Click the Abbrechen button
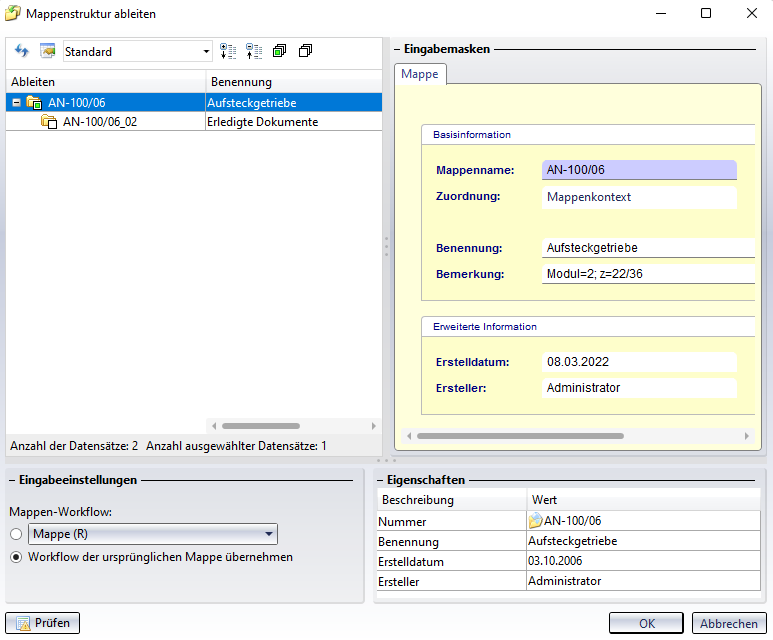Image resolution: width=773 pixels, height=640 pixels. point(729,623)
